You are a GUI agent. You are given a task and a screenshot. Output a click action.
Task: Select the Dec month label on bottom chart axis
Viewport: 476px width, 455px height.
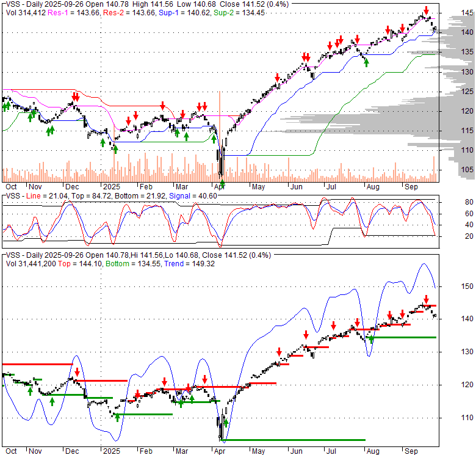72,451
